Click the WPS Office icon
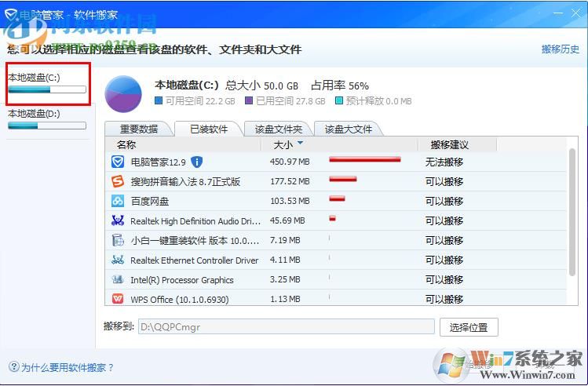This screenshot has height=386, width=588. (118, 299)
